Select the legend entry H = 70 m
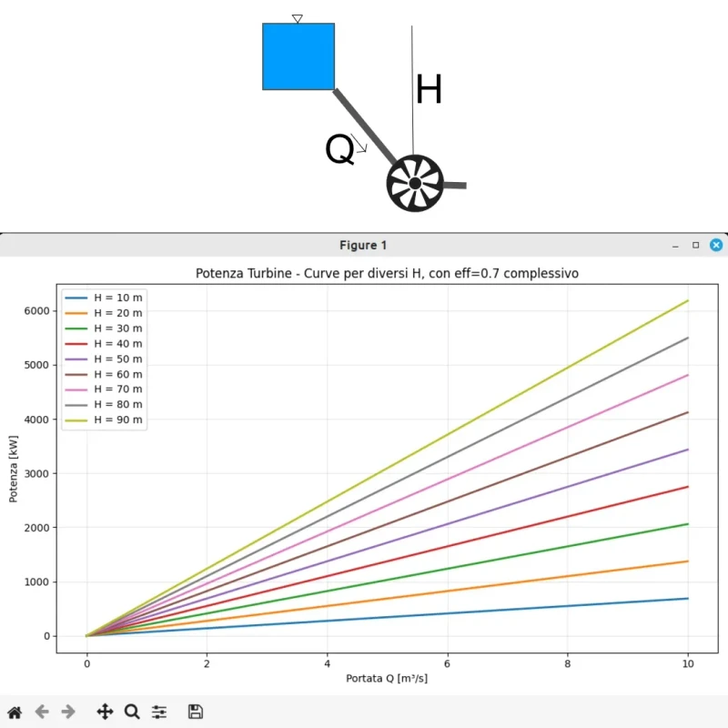 [x=104, y=389]
